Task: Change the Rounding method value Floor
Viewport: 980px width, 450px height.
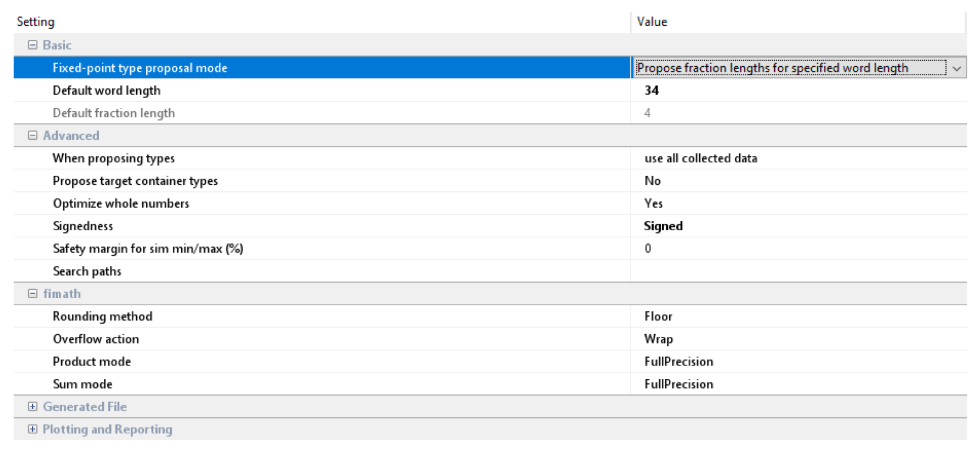Action: 658,316
